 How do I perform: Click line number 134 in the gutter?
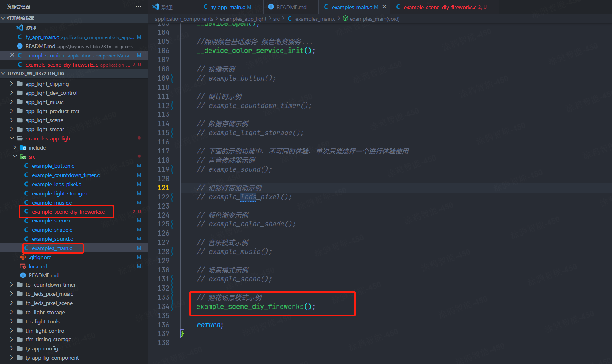click(163, 307)
